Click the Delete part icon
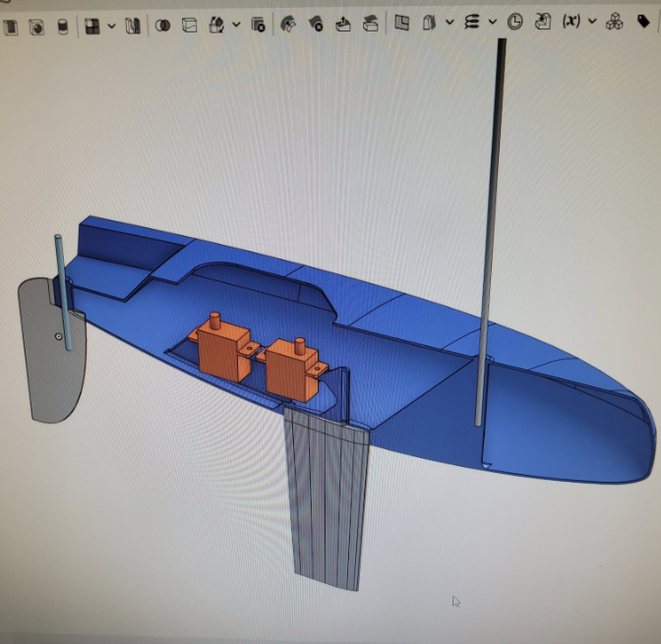The image size is (661, 644). coord(258,25)
